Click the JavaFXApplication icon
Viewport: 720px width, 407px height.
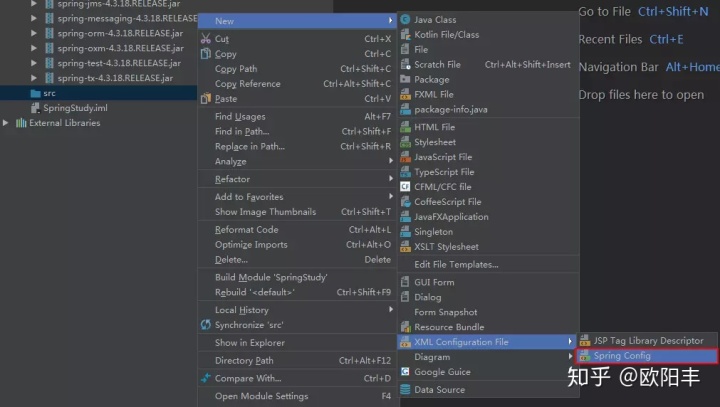pos(405,216)
